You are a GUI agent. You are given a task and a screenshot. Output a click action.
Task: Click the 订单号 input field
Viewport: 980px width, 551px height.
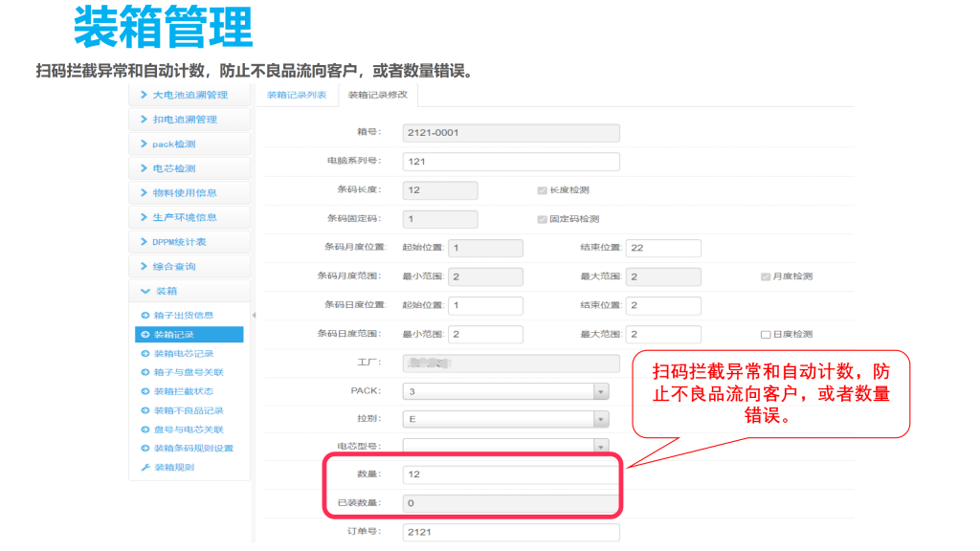click(x=510, y=532)
